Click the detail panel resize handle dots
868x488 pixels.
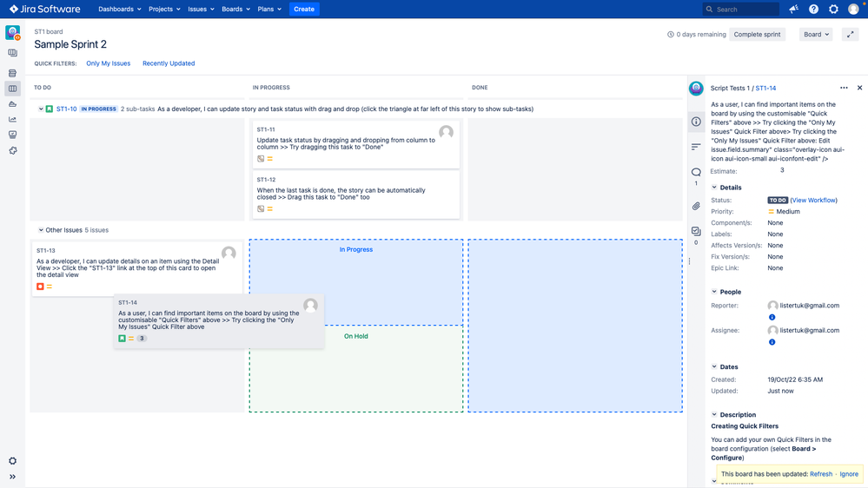(689, 261)
